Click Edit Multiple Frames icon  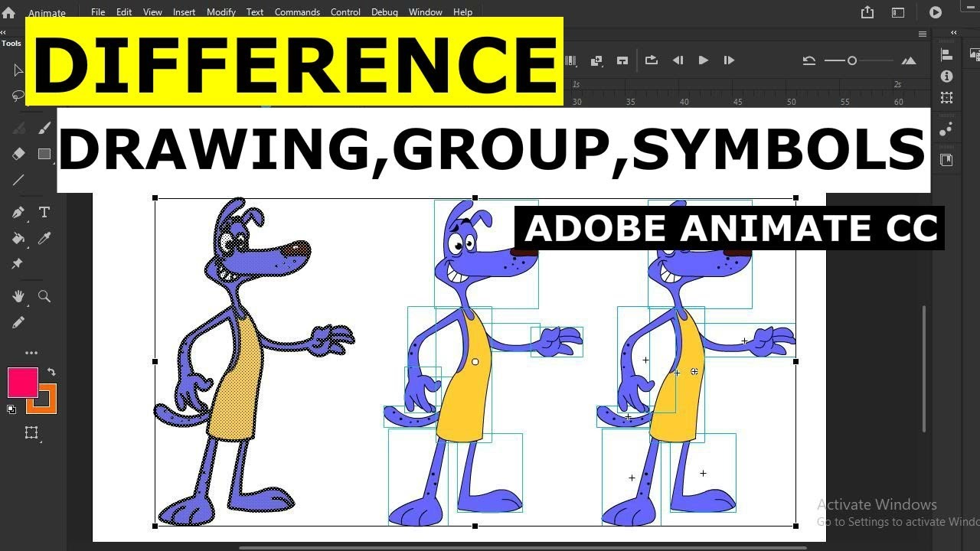pyautogui.click(x=596, y=60)
